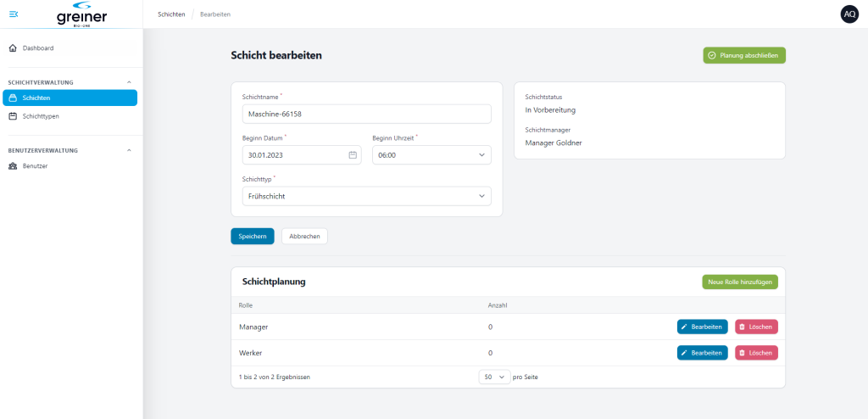Collapse the Schichtverwaltung section
This screenshot has height=419, width=868.
(129, 82)
